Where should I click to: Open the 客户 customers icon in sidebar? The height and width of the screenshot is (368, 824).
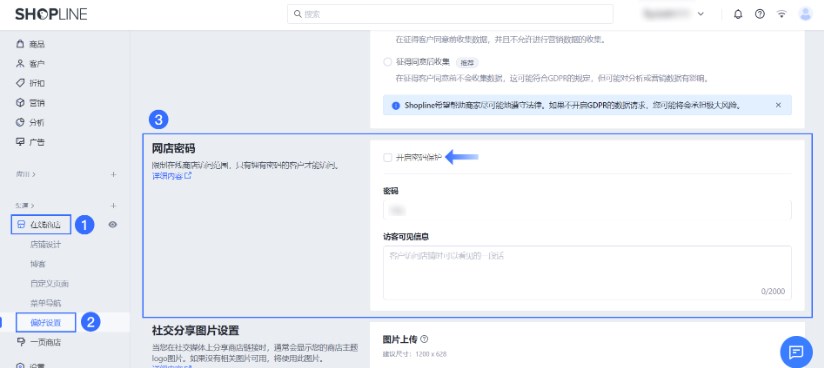tap(20, 64)
